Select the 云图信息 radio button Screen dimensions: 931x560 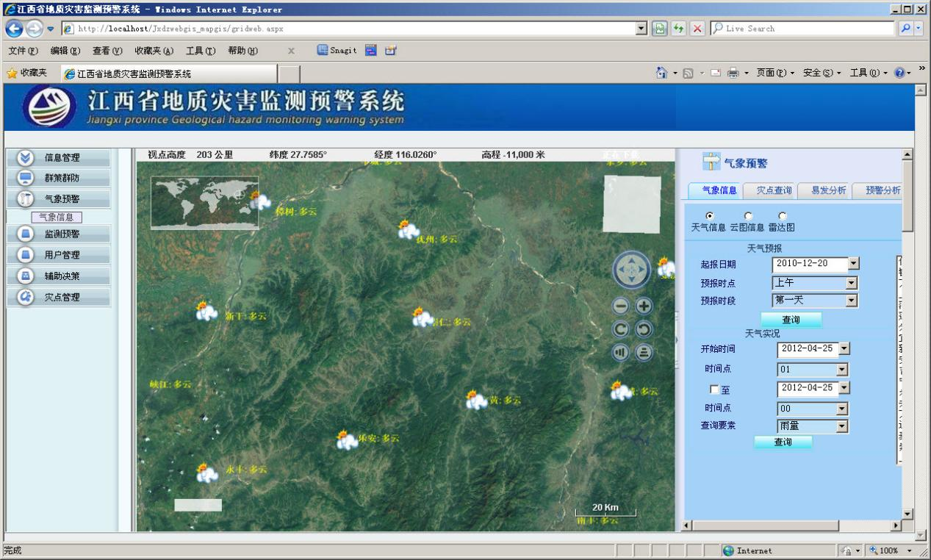tap(747, 215)
